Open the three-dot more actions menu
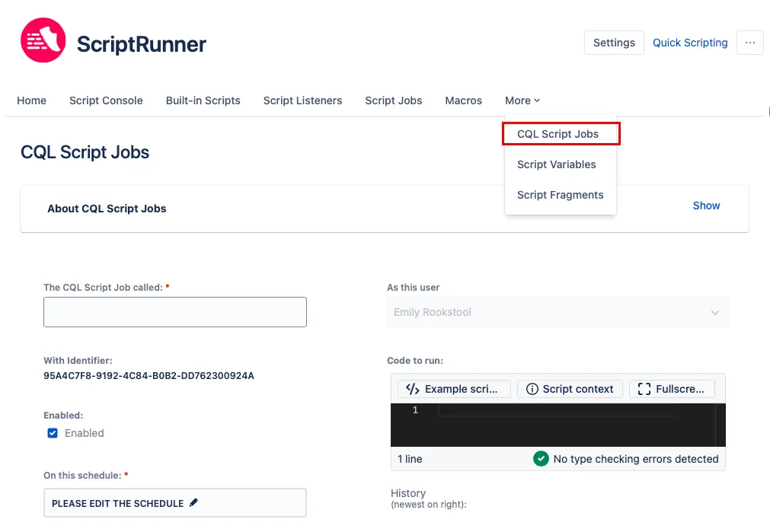The image size is (770, 532). pyautogui.click(x=750, y=43)
